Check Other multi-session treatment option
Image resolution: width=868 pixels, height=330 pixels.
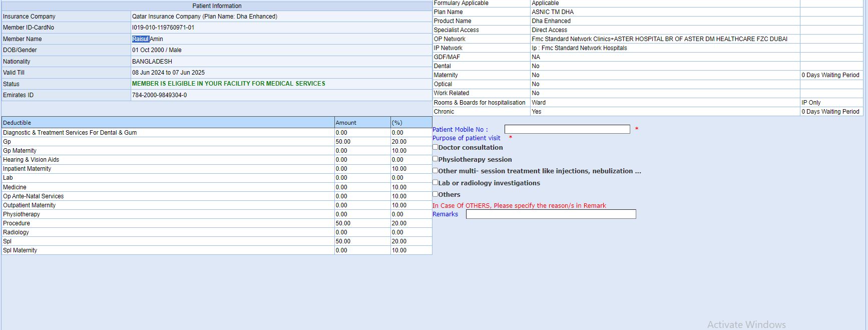436,171
